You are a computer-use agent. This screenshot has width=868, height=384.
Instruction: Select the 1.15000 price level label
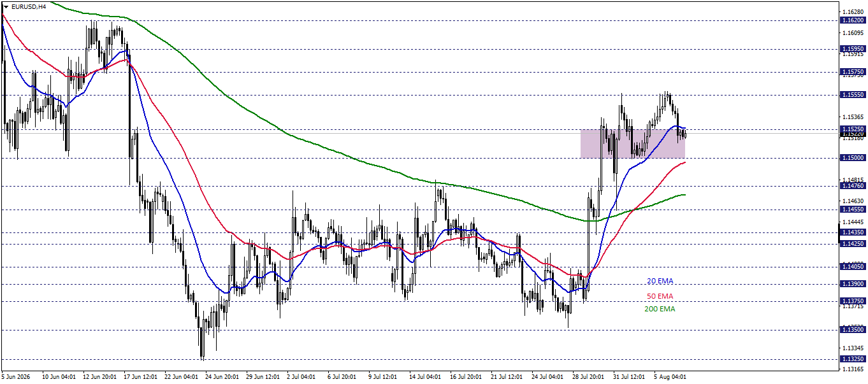pos(853,157)
